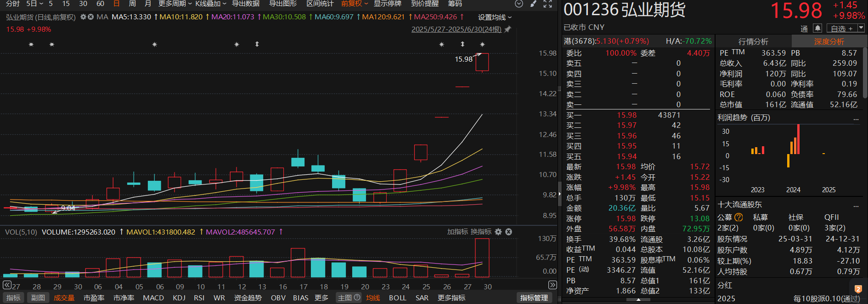This screenshot has height=304, width=868.
Task: Click the 指标管理 button
Action: pyautogui.click(x=534, y=298)
